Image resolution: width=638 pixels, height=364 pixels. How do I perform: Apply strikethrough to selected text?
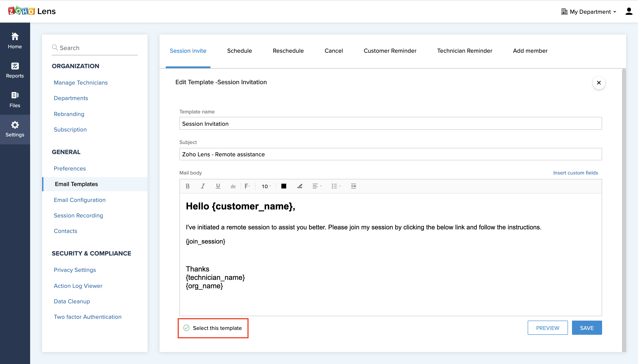233,186
